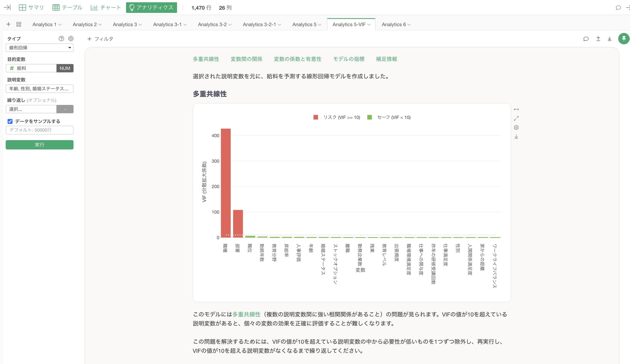Toggle the red リスク (VIF >= 10) legend swatch

pos(316,117)
